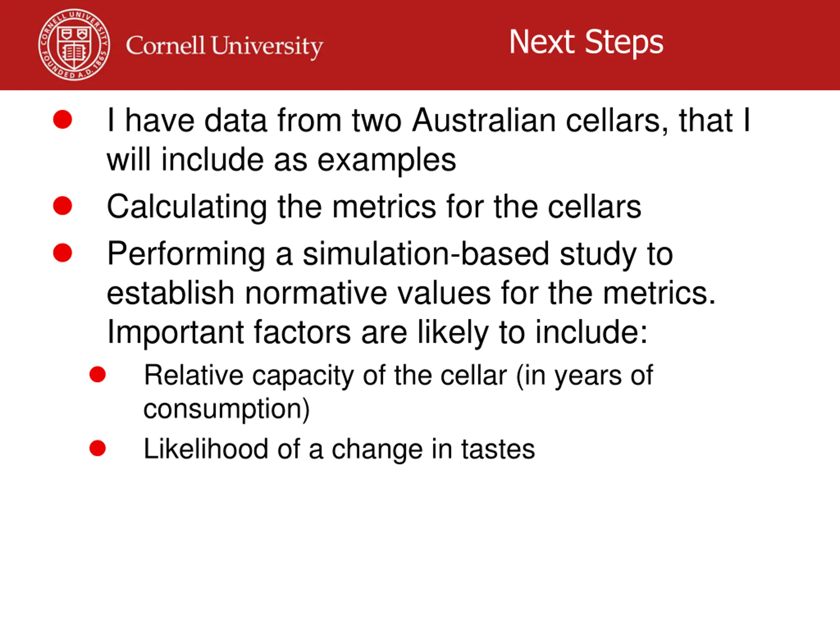The height and width of the screenshot is (630, 840).
Task: Click 'Important factors are likely to include:'
Action: [x=377, y=333]
